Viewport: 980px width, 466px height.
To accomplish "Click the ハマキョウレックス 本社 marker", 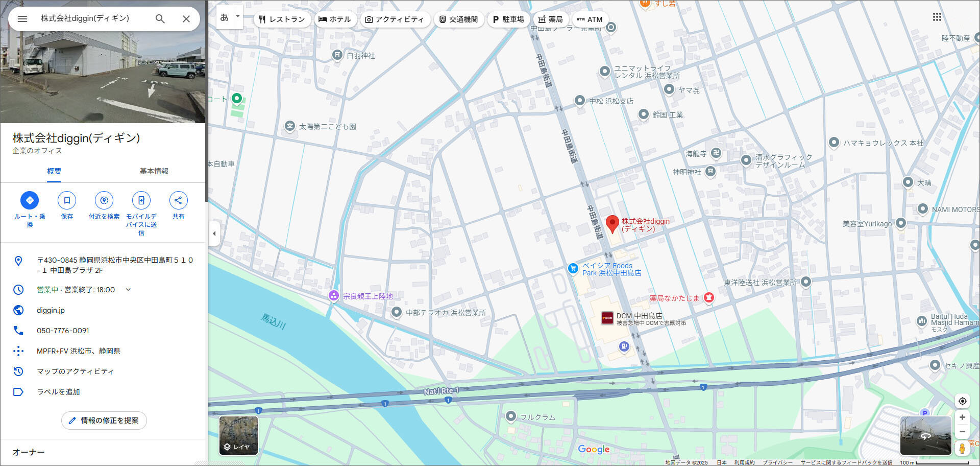I will point(834,142).
